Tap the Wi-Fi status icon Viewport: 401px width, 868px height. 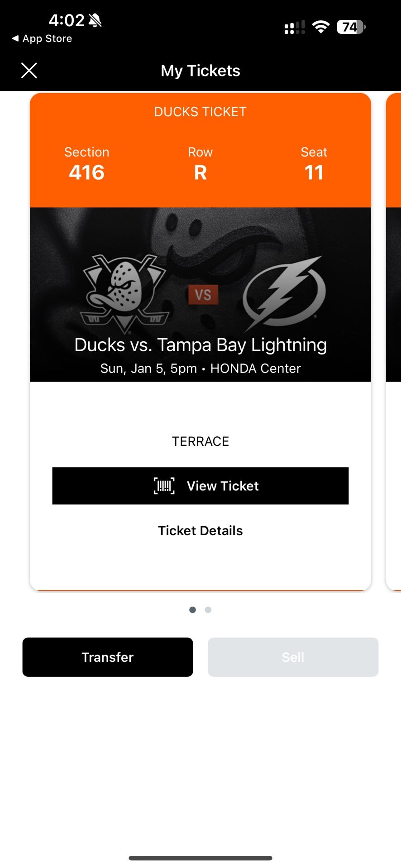[321, 27]
